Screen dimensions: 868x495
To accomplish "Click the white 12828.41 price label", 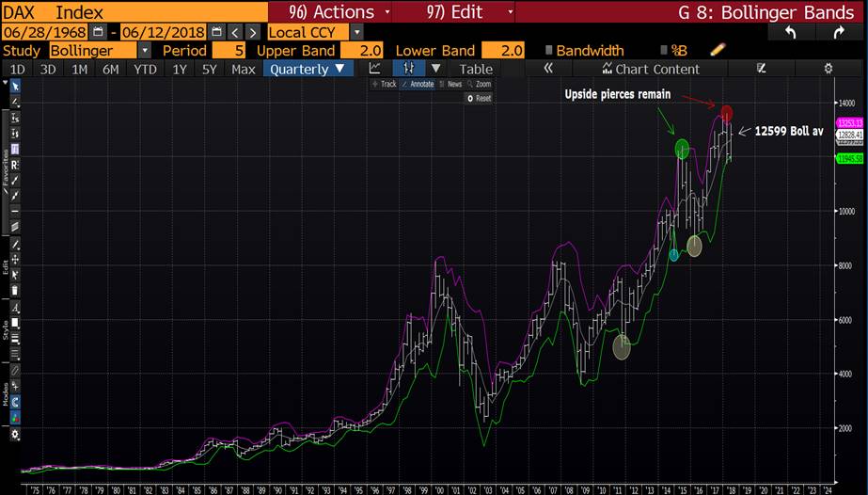I will [x=850, y=136].
